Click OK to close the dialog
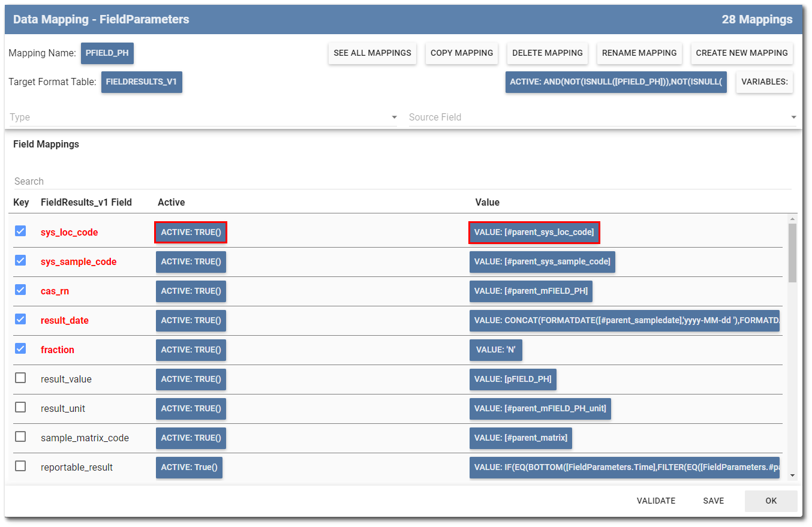Screen dimensions: 812x527 [x=771, y=501]
